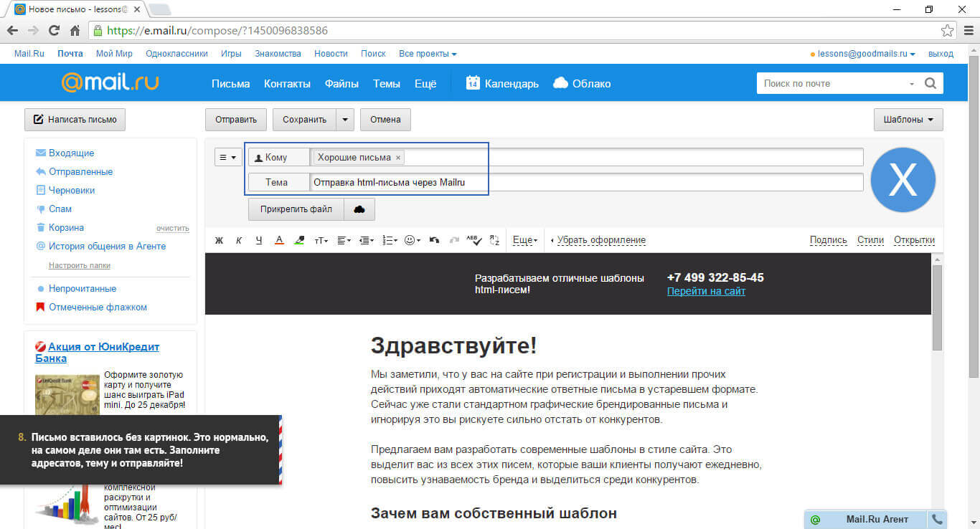Image resolution: width=980 pixels, height=529 pixels.
Task: Toggle italic formatting (К) in editor toolbar
Action: pyautogui.click(x=239, y=241)
